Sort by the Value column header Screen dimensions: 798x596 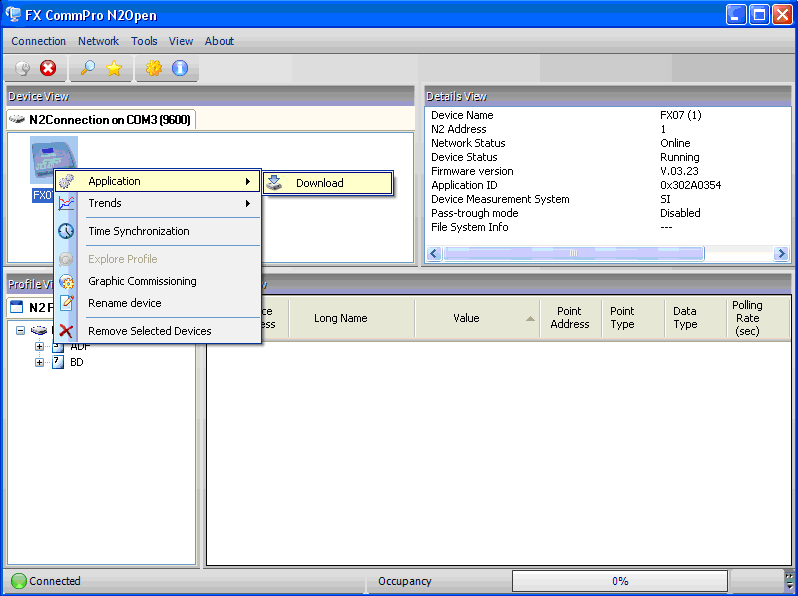[x=477, y=318]
